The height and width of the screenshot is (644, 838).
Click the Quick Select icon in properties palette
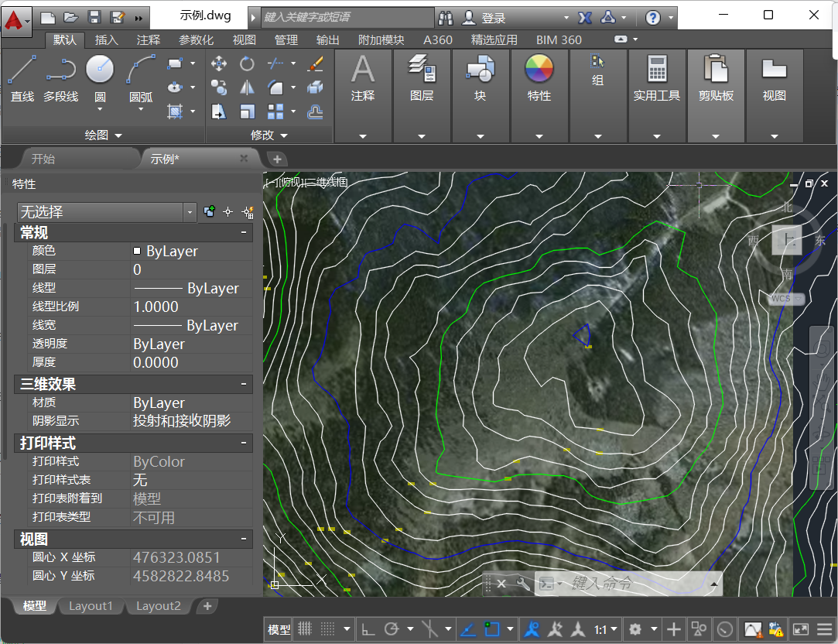[248, 212]
